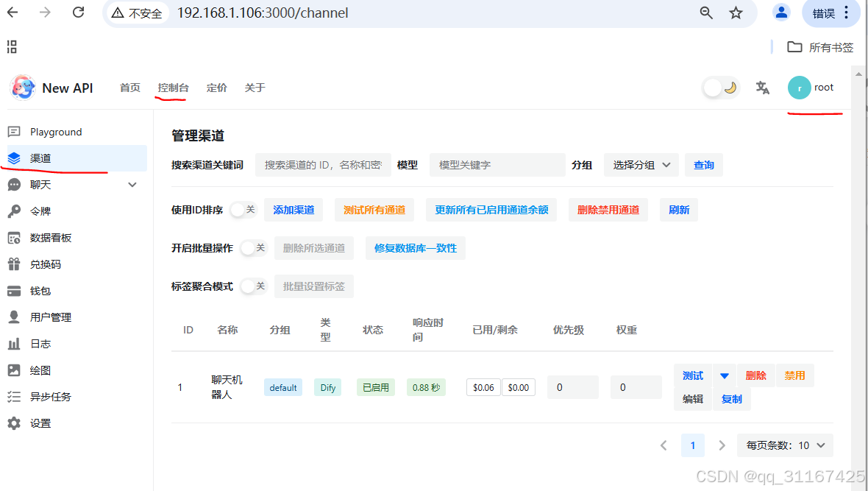Click the 添加渠道 add channel button
Viewport: 868px width, 491px height.
[293, 210]
